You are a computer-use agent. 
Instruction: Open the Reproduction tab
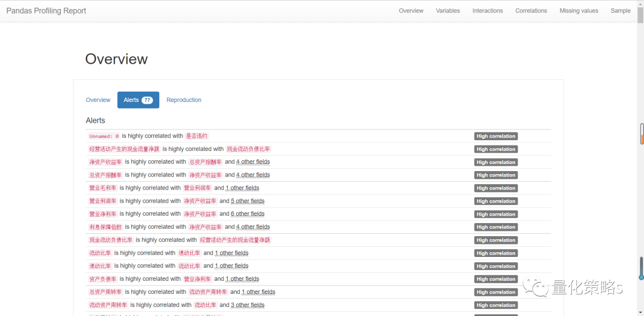point(184,100)
